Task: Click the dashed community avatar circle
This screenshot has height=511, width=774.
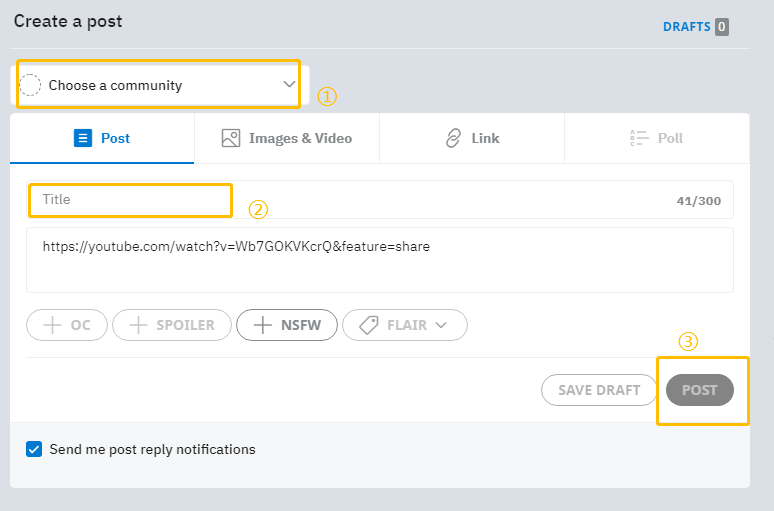Action: tap(31, 85)
